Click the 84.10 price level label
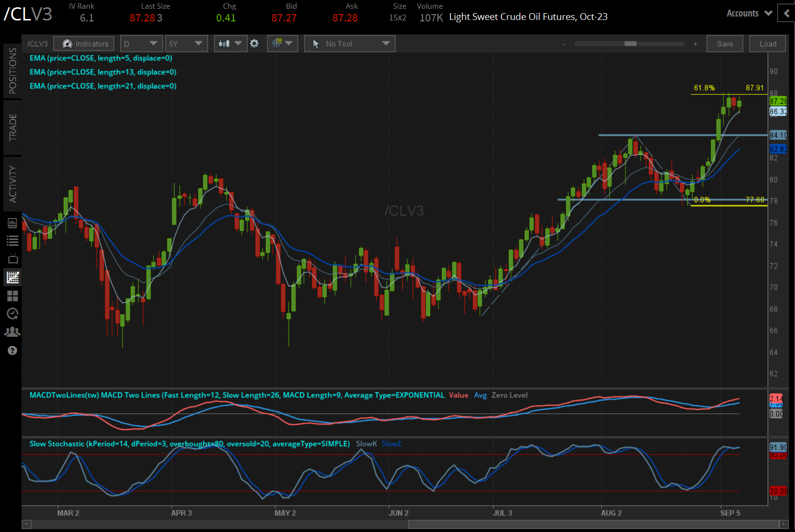Viewport: 795px width, 532px height. (778, 135)
